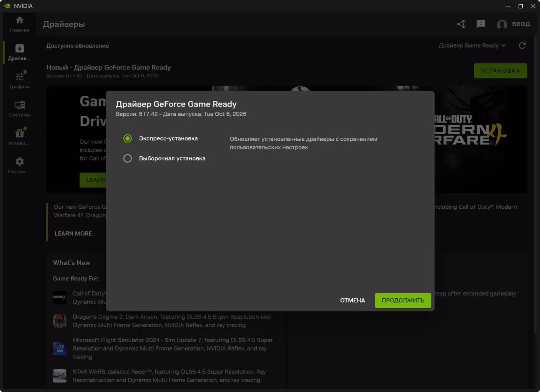Click the ВХОД login text
This screenshot has height=392, width=540.
tap(521, 24)
